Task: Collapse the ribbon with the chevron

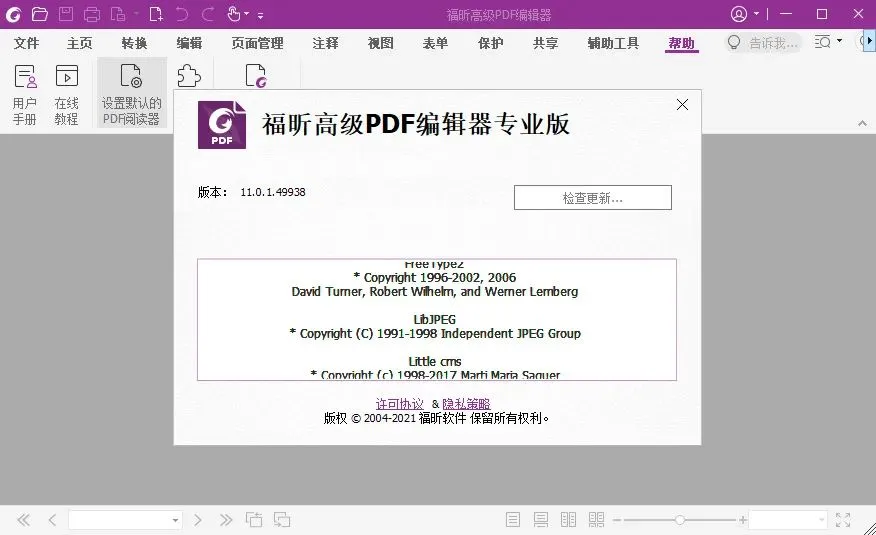Action: 862,123
